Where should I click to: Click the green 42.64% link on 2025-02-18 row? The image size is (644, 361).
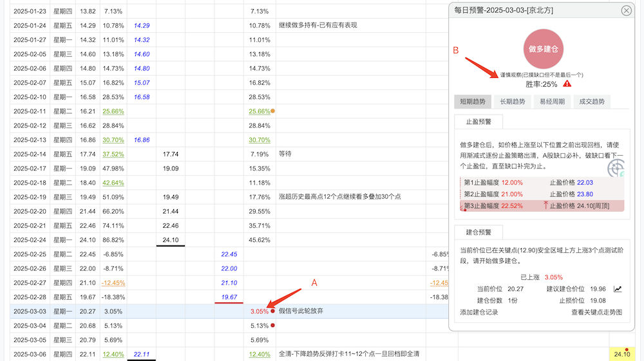(113, 183)
